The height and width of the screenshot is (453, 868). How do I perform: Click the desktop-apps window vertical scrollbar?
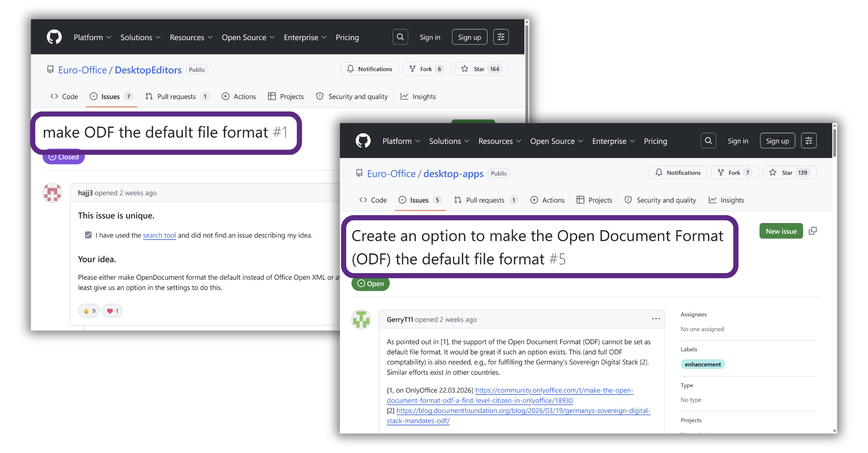pyautogui.click(x=834, y=144)
